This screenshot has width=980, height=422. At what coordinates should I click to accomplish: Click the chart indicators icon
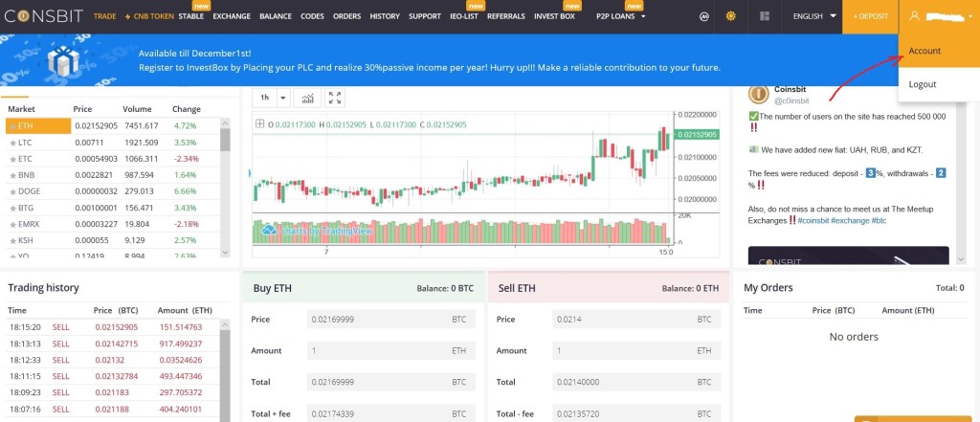tap(308, 98)
